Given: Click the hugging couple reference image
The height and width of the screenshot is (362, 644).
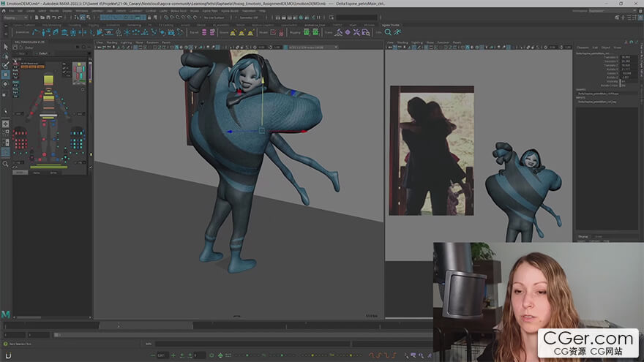Looking at the screenshot, I should pyautogui.click(x=432, y=150).
